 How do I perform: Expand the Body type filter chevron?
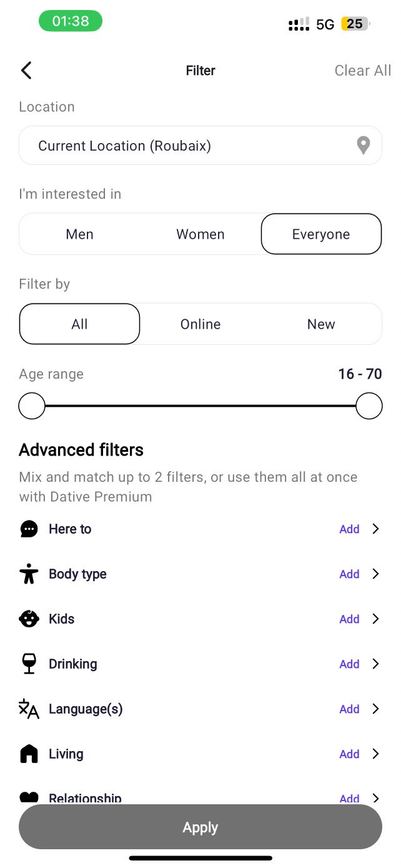[x=375, y=574]
